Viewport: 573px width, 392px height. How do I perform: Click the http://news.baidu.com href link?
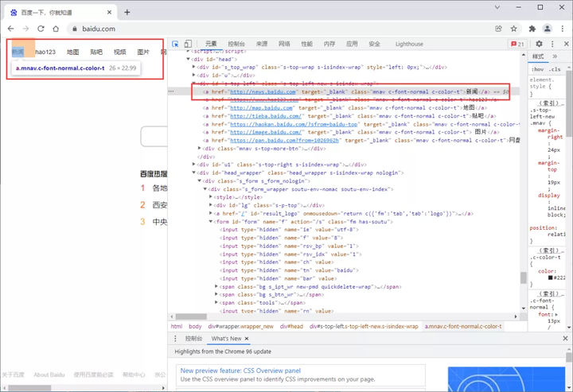[x=263, y=91]
